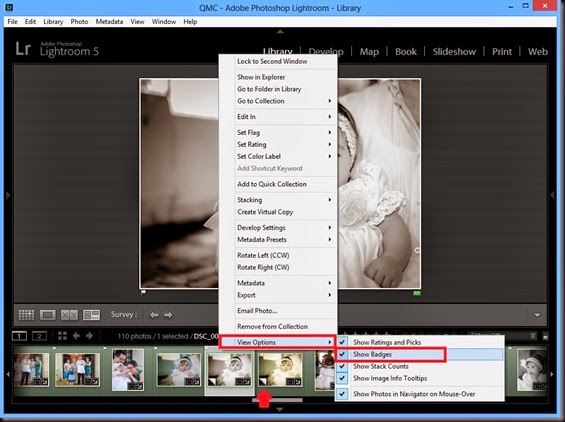Collapse the top module panel arrow

click(280, 32)
